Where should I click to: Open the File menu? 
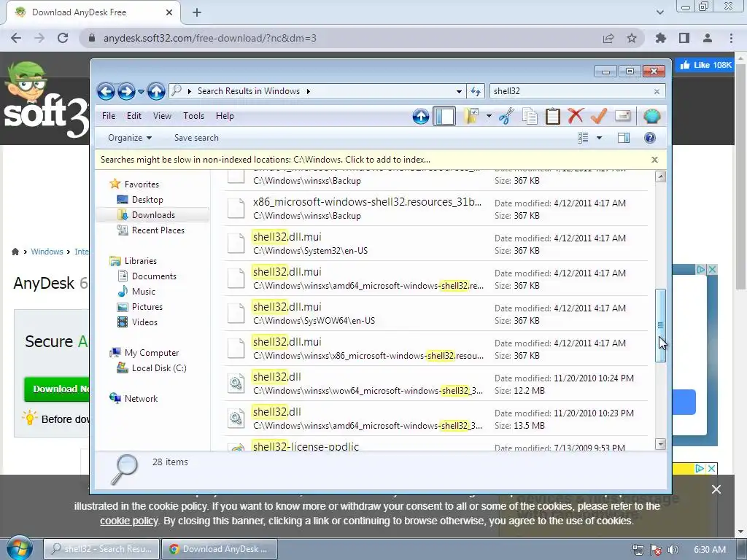pyautogui.click(x=109, y=116)
